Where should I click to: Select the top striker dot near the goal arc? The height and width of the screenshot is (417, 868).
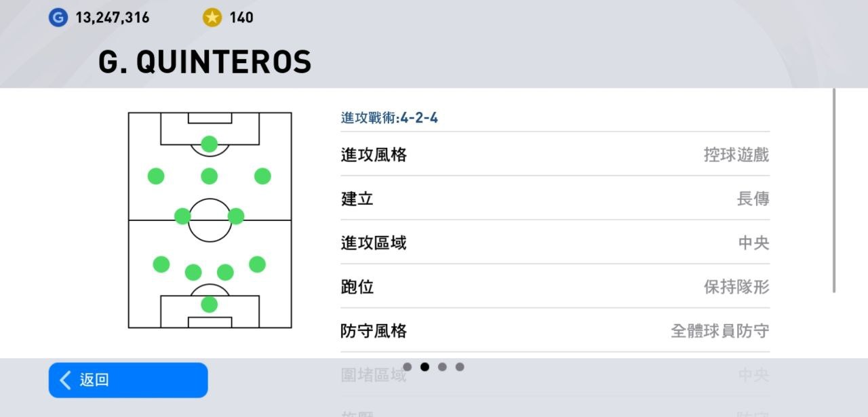click(x=210, y=144)
